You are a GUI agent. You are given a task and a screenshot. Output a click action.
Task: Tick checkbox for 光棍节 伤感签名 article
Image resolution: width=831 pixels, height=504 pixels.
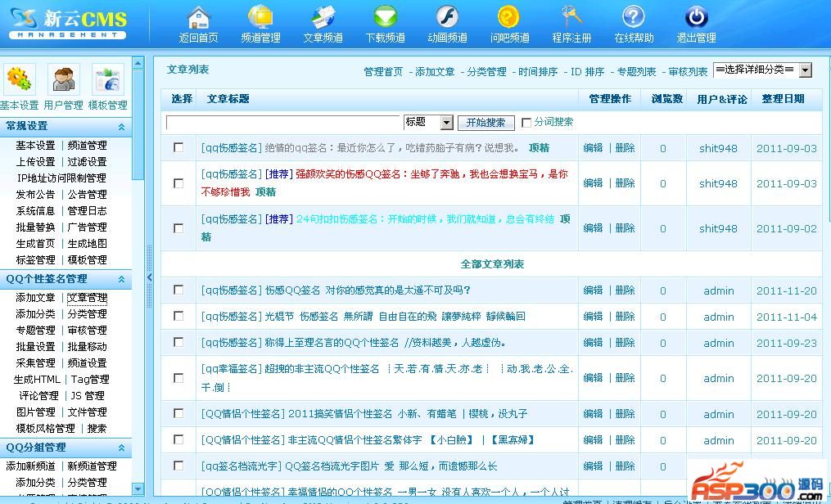point(178,316)
